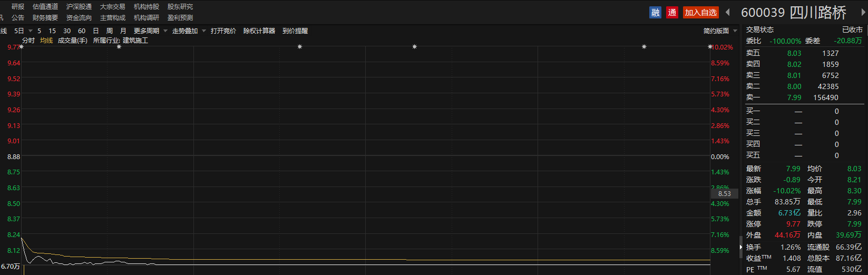Click the 委差 value -20.88万

(848, 41)
